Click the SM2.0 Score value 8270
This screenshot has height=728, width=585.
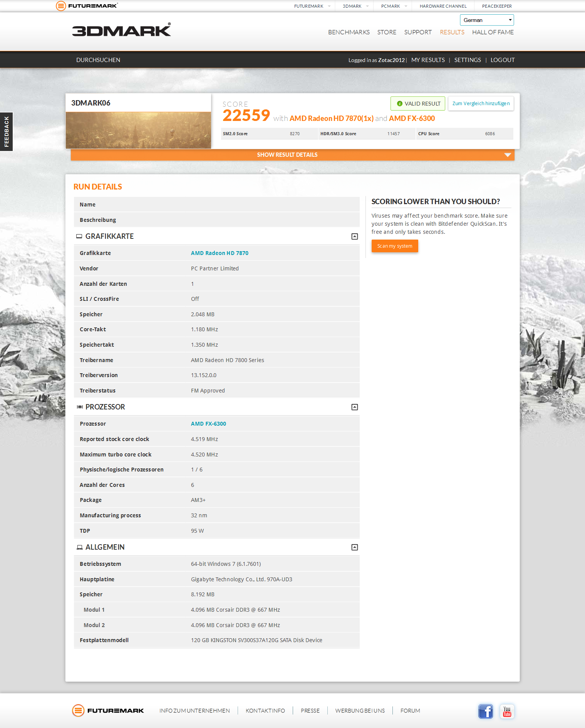coord(295,134)
